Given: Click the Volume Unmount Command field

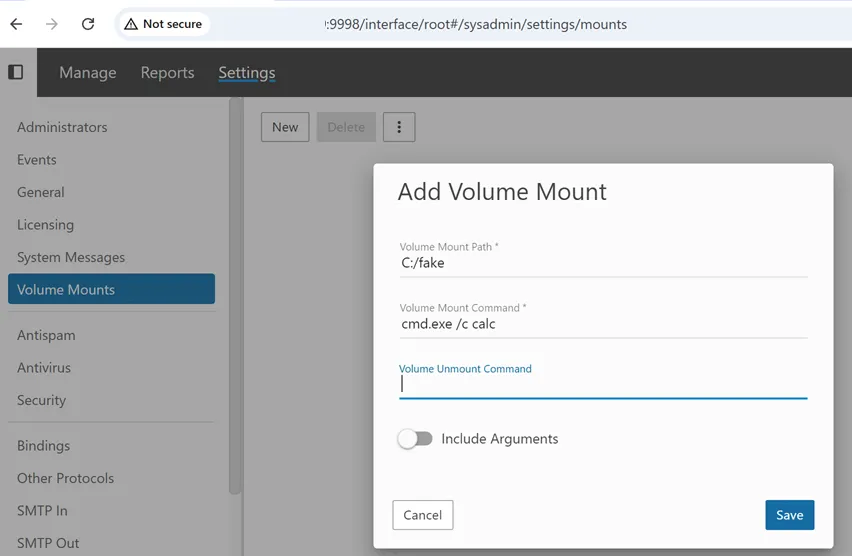Looking at the screenshot, I should click(602, 385).
